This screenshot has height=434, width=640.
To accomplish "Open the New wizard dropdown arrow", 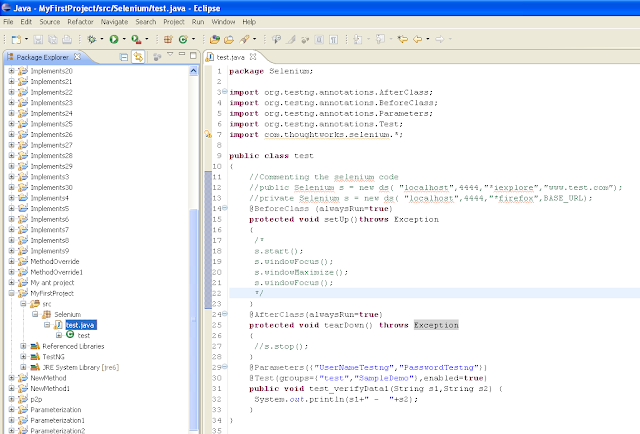I will tap(26, 39).
